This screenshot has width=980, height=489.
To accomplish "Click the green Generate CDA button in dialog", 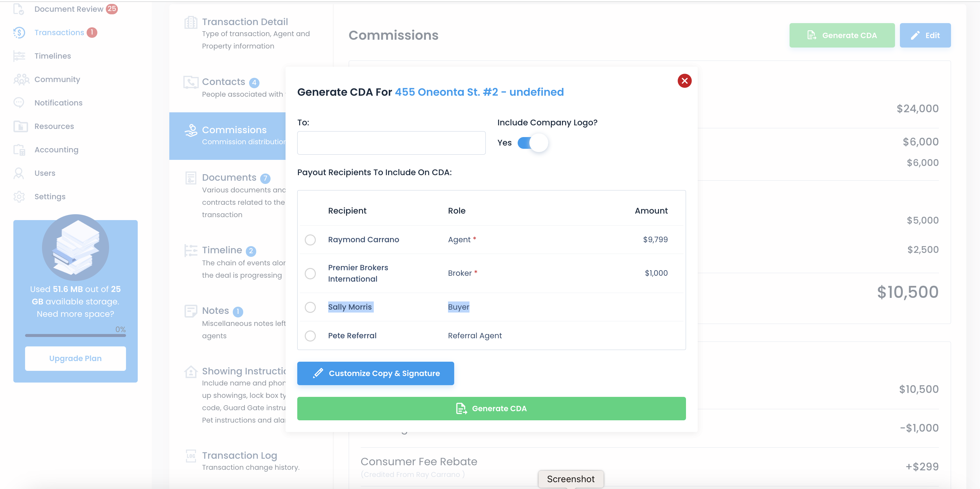I will (491, 409).
